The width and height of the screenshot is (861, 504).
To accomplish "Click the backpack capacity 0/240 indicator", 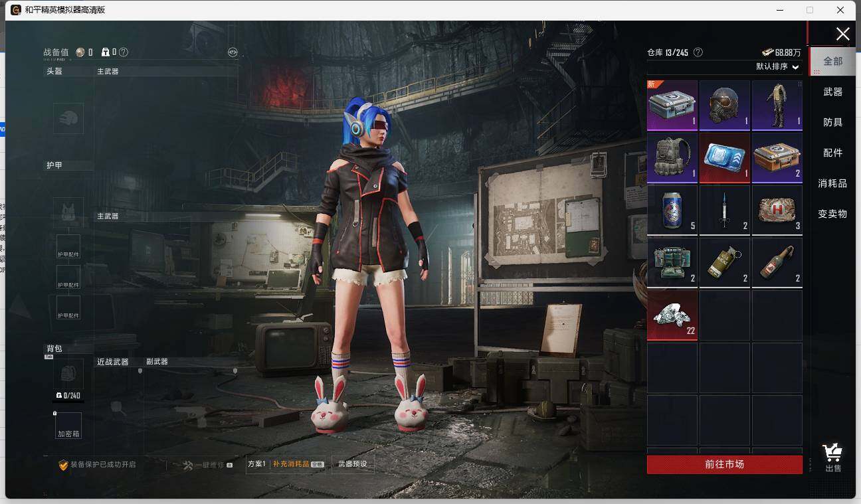I will click(68, 396).
